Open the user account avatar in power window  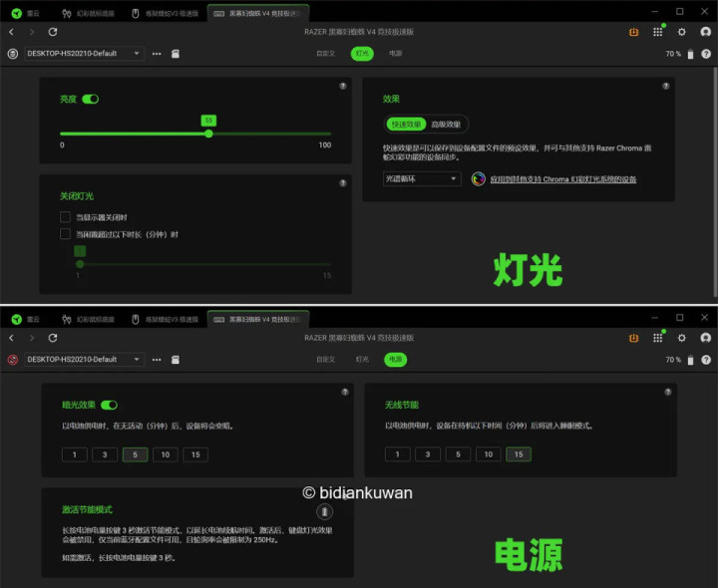click(x=706, y=338)
